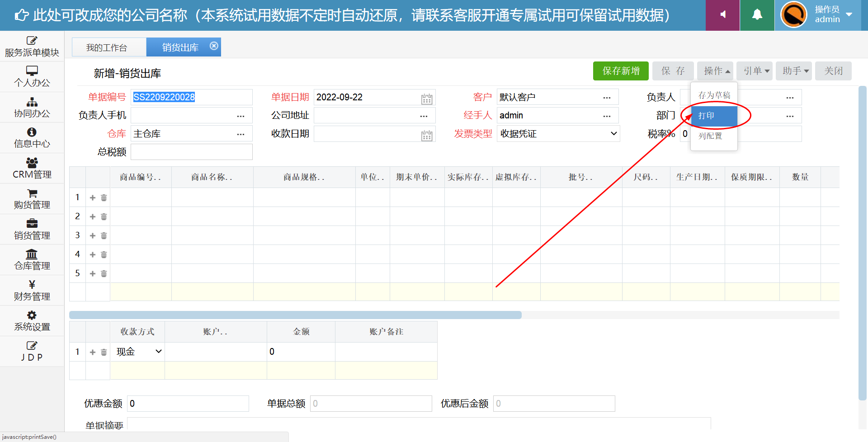The height and width of the screenshot is (442, 868).
Task: Expand the 操作员 admin user dropdown
Action: (x=849, y=14)
